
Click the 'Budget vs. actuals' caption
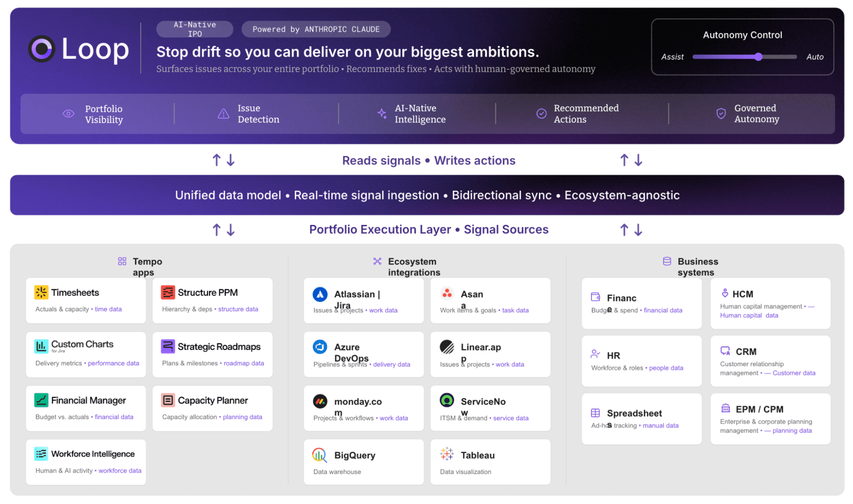62,417
